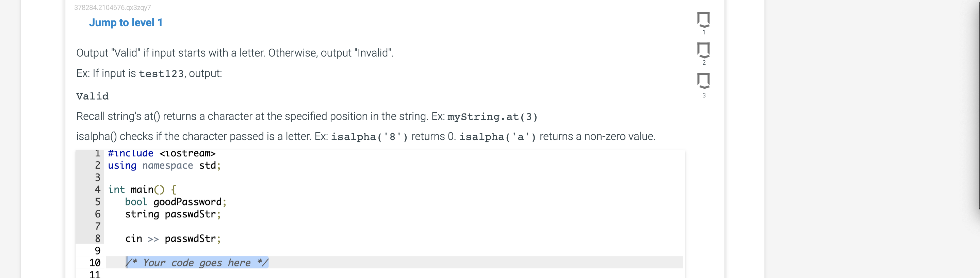Click the isalpha('8') code example
This screenshot has height=278, width=980.
tap(370, 137)
